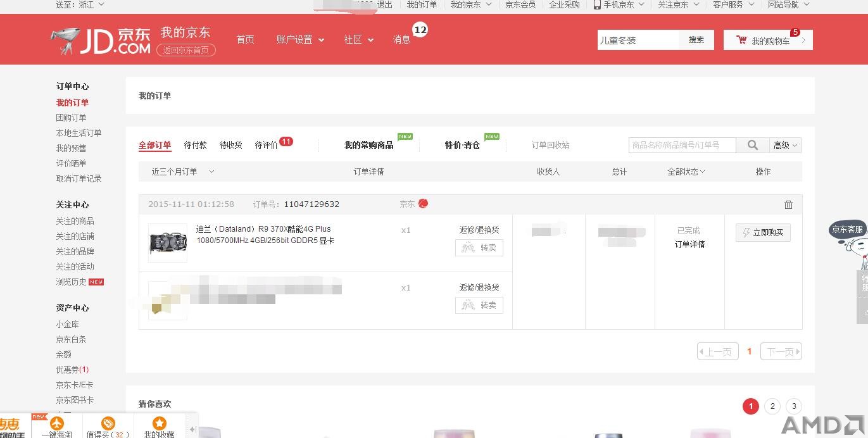
Task: Go to 首页 in red nav bar
Action: [245, 39]
